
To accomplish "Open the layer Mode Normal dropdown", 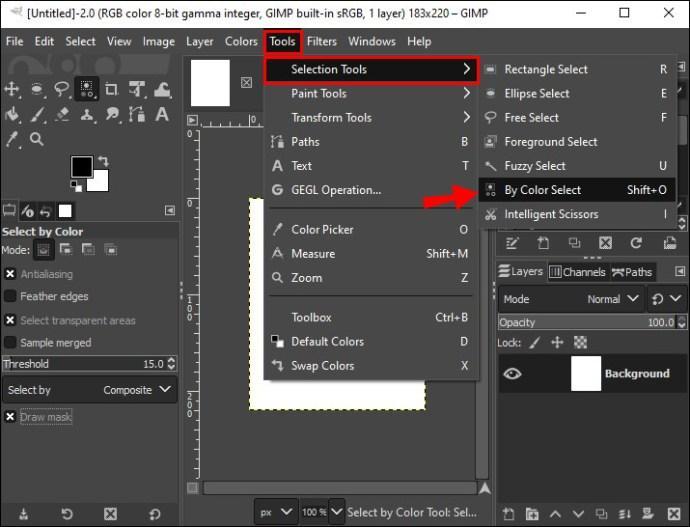I will point(571,299).
